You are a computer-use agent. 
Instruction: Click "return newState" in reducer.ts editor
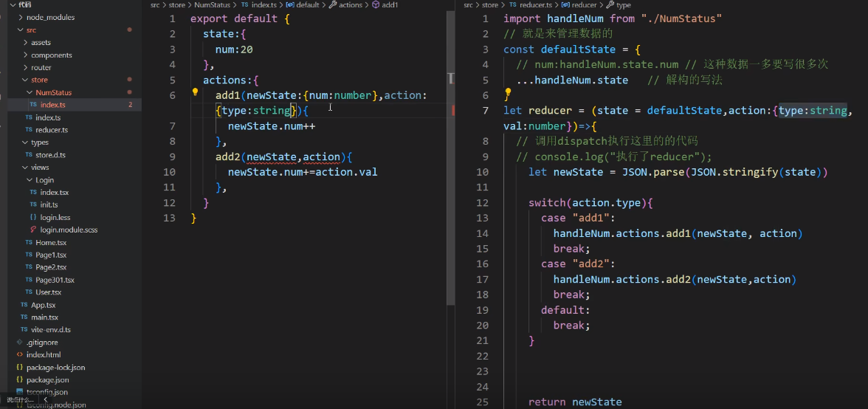pyautogui.click(x=575, y=402)
